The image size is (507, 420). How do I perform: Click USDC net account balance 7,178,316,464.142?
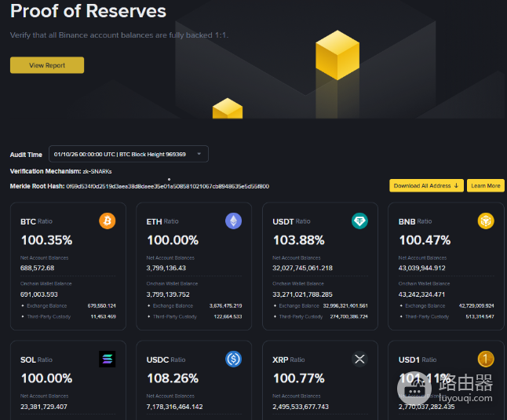[174, 407]
